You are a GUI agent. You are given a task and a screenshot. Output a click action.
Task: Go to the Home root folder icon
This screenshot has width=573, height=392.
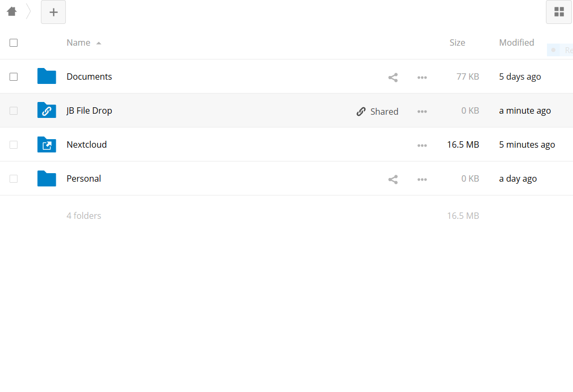point(12,11)
